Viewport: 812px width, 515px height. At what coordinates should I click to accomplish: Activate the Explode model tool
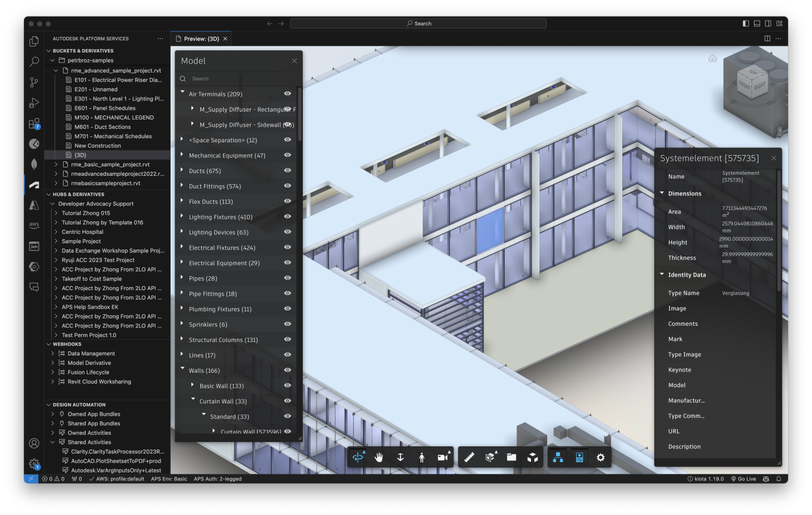[533, 458]
